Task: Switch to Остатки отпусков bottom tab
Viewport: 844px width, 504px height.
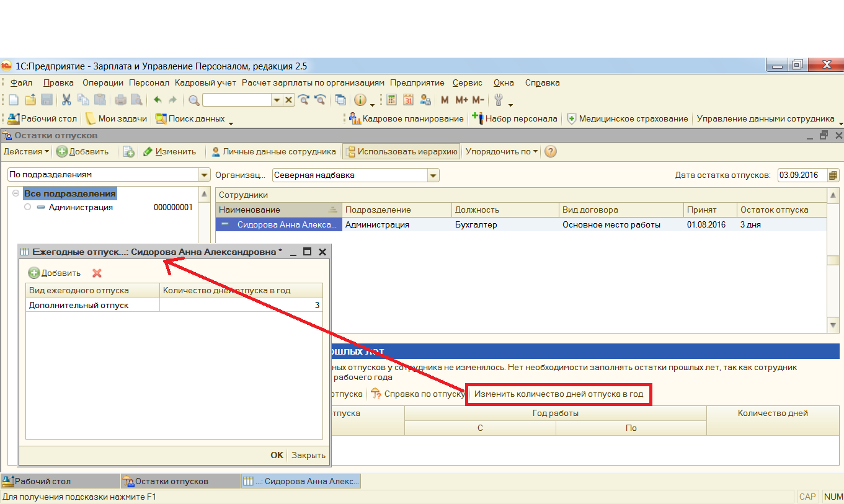Action: click(x=180, y=481)
